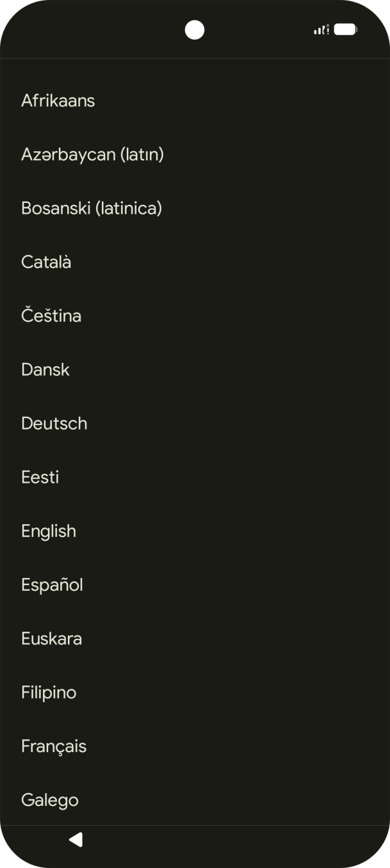Select Euskara from the language list

click(52, 638)
